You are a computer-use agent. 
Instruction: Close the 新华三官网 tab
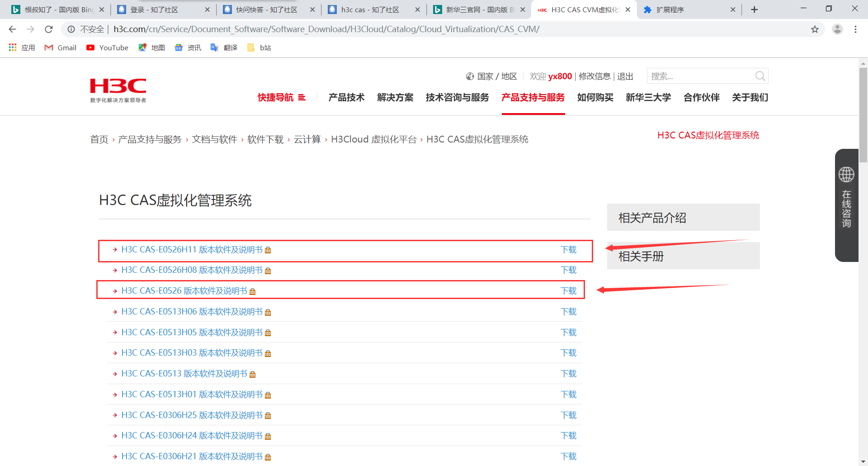tap(523, 10)
